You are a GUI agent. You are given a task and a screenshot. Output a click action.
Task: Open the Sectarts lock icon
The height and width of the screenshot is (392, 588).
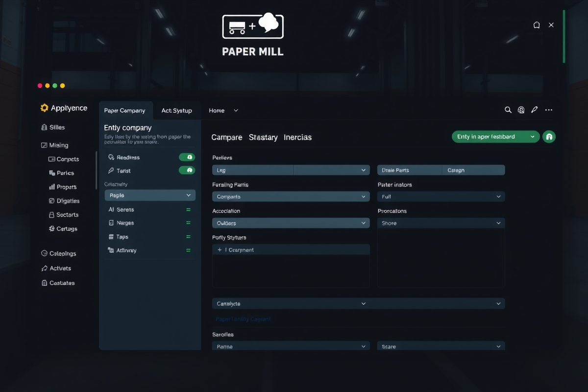click(52, 215)
